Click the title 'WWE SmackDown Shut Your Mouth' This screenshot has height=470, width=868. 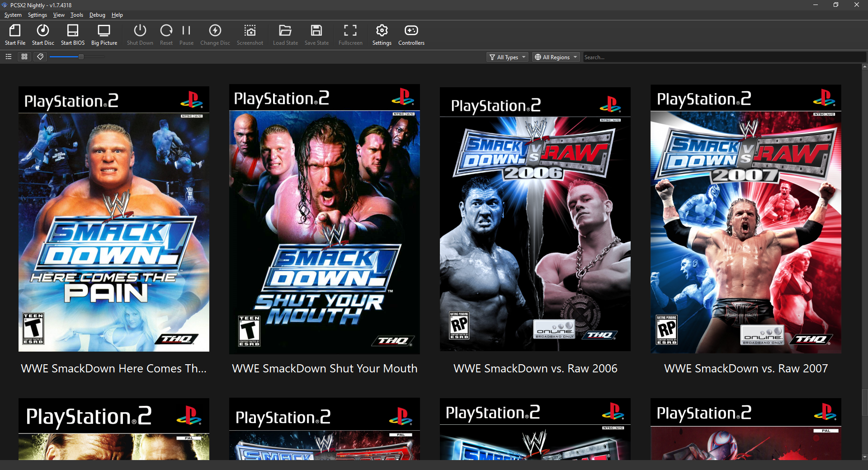(x=325, y=368)
